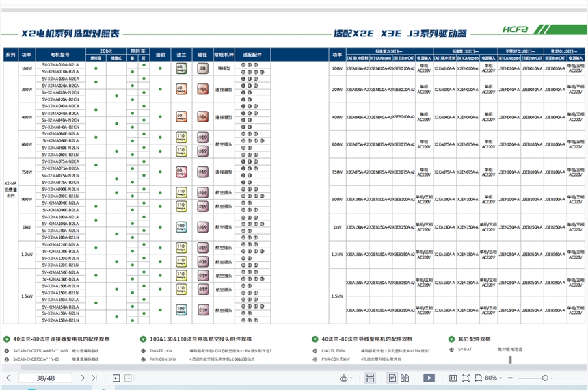
Task: Click the page number field 38/48
Action: coord(45,378)
